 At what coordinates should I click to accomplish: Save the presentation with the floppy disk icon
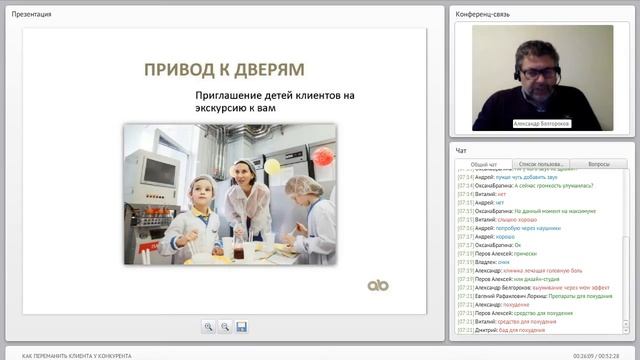click(242, 327)
